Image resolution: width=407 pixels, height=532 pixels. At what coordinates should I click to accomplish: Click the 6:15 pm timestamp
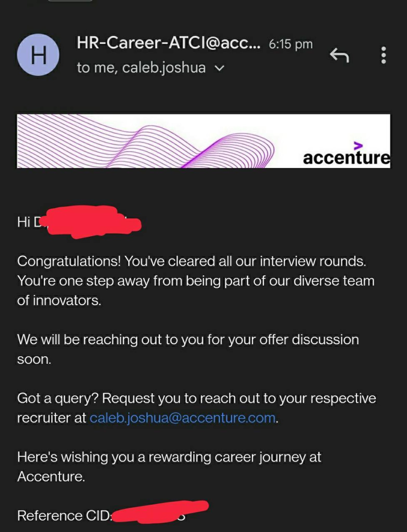(x=290, y=44)
